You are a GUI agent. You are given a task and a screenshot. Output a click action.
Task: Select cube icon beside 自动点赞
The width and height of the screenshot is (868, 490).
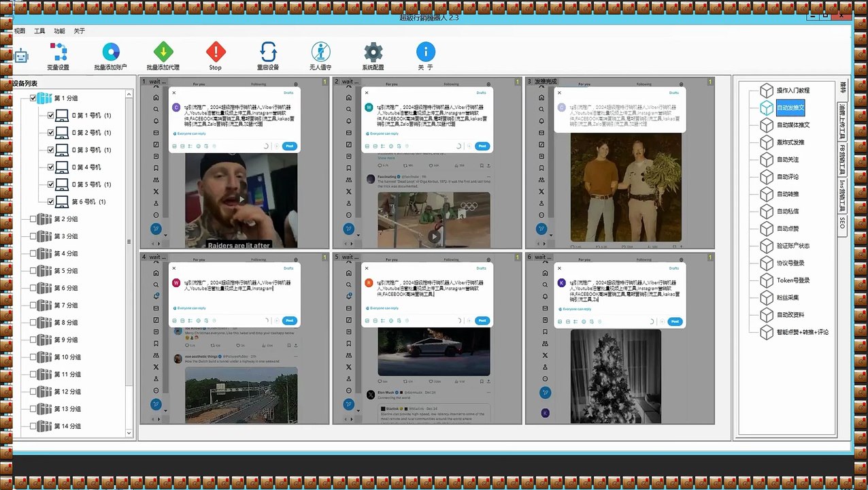(x=767, y=229)
